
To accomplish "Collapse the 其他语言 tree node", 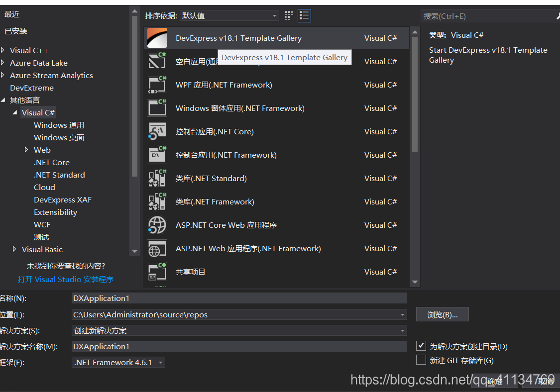I will [x=2, y=100].
